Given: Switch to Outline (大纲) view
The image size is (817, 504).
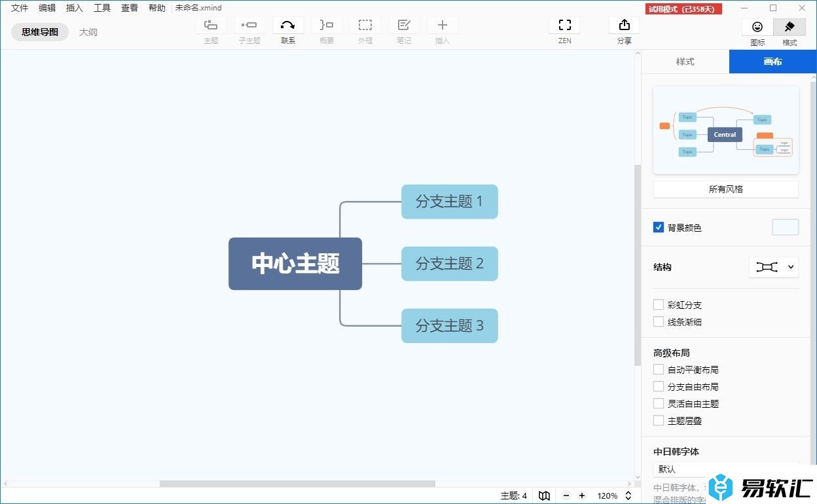Looking at the screenshot, I should tap(88, 31).
